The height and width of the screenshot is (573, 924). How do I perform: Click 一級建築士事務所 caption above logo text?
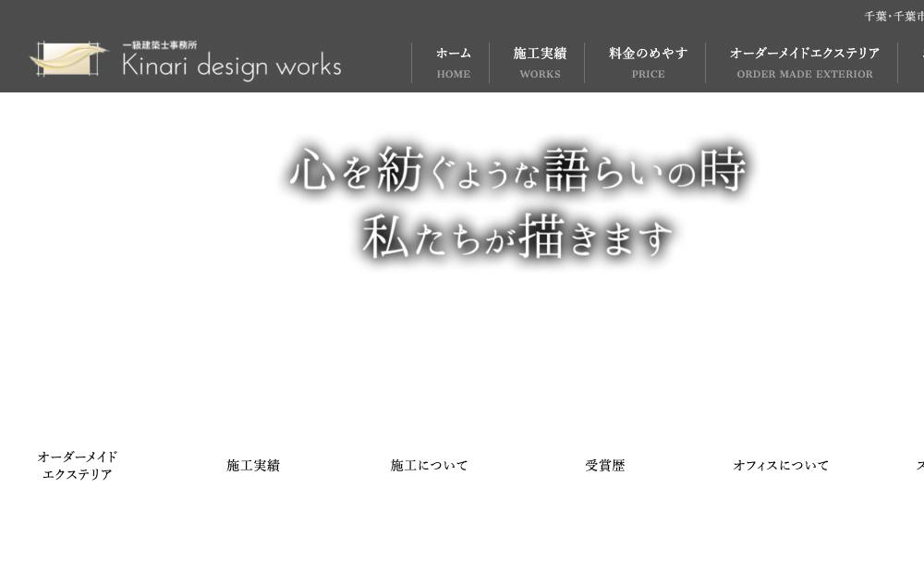[x=160, y=44]
